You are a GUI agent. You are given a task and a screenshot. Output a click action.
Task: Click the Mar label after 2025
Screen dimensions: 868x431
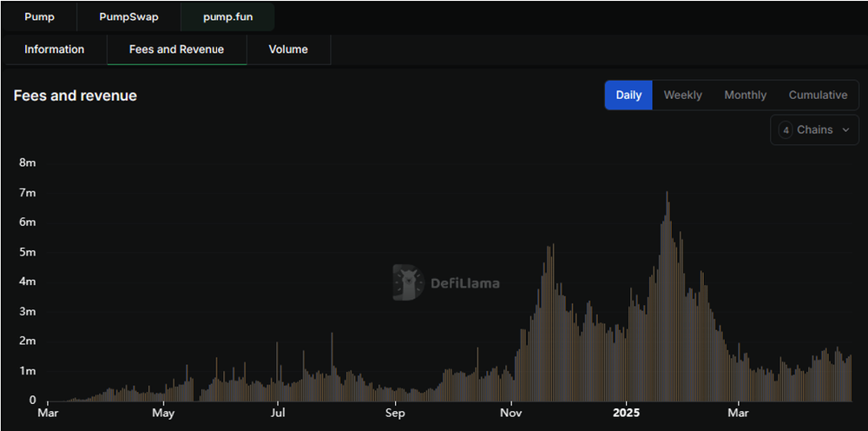pos(739,414)
